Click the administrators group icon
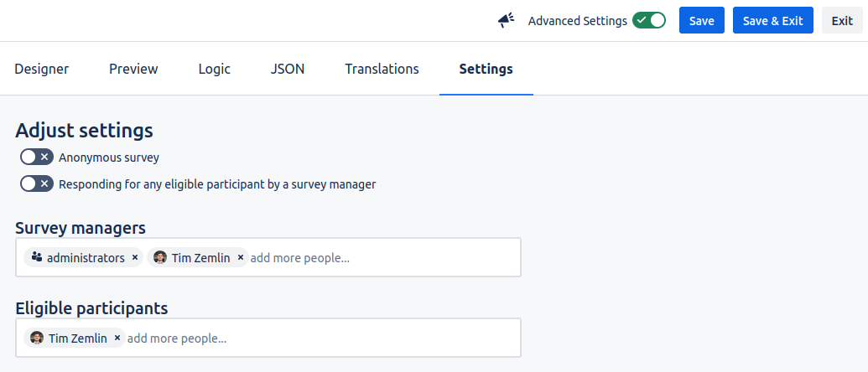 tap(37, 258)
